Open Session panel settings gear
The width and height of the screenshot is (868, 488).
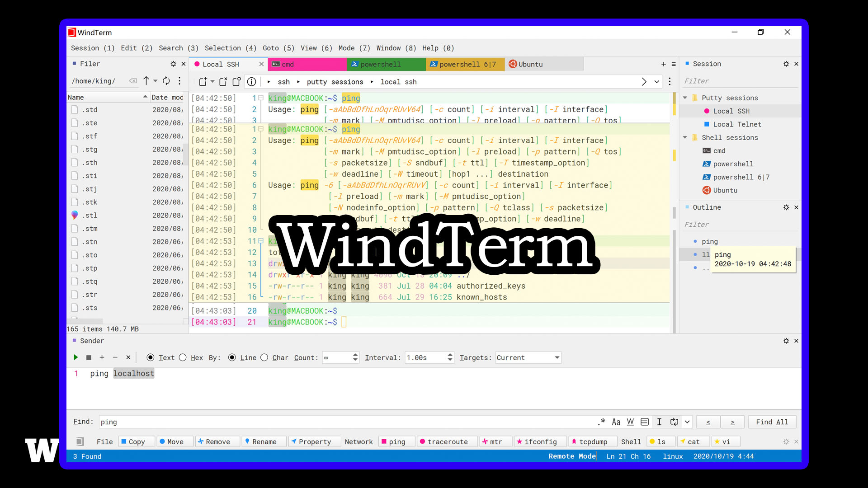click(x=786, y=64)
